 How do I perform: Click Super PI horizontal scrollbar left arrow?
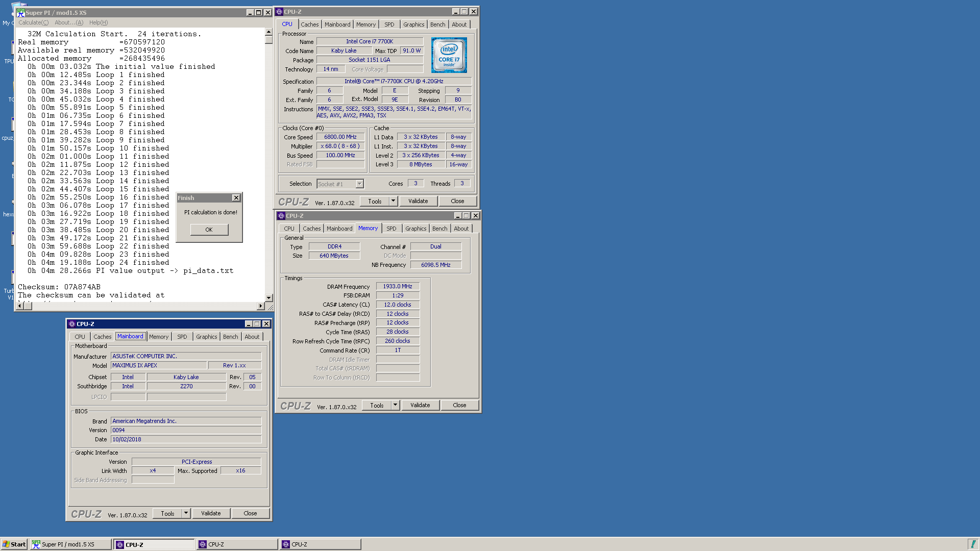(20, 306)
